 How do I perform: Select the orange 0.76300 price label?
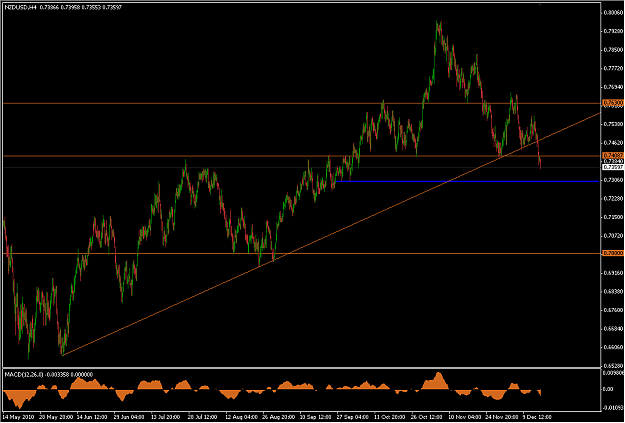click(613, 103)
